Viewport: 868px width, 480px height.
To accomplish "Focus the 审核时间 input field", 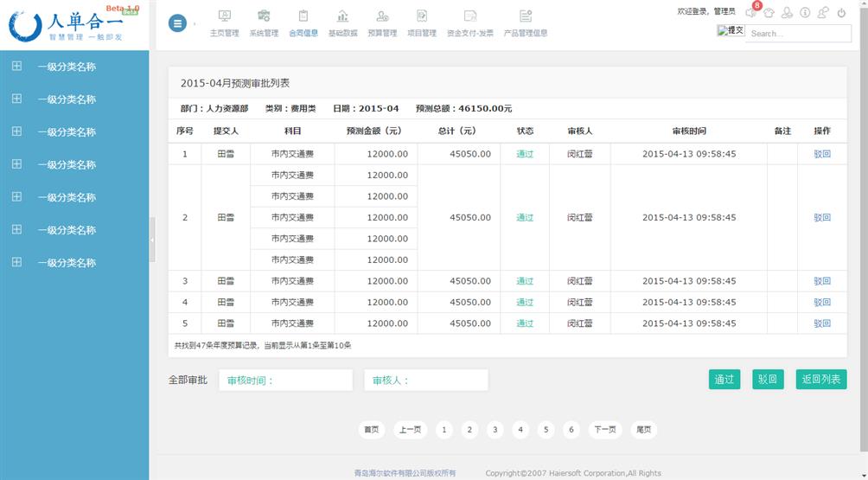I will (285, 381).
